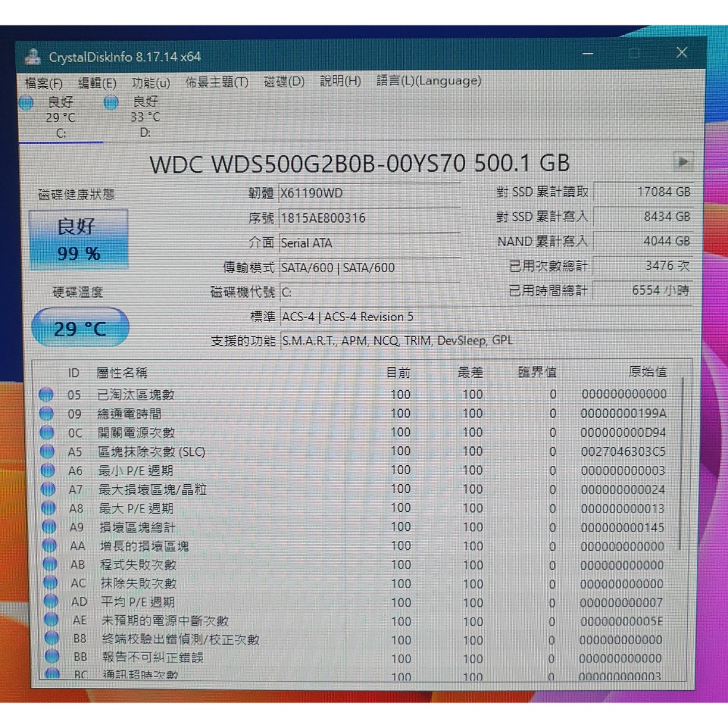728x728 pixels.
Task: Click the status icon of row B8
Action: (x=52, y=638)
